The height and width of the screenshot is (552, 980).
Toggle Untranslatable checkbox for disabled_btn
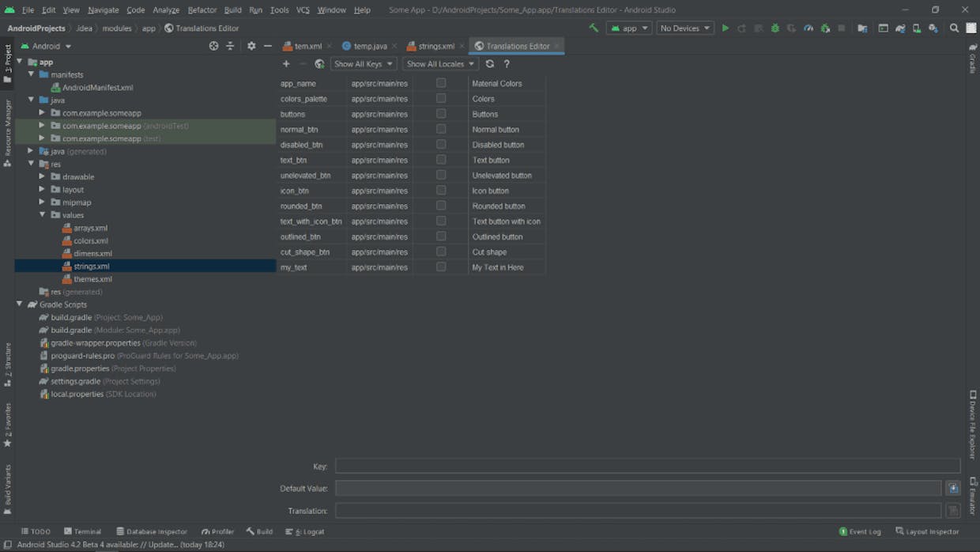[441, 145]
